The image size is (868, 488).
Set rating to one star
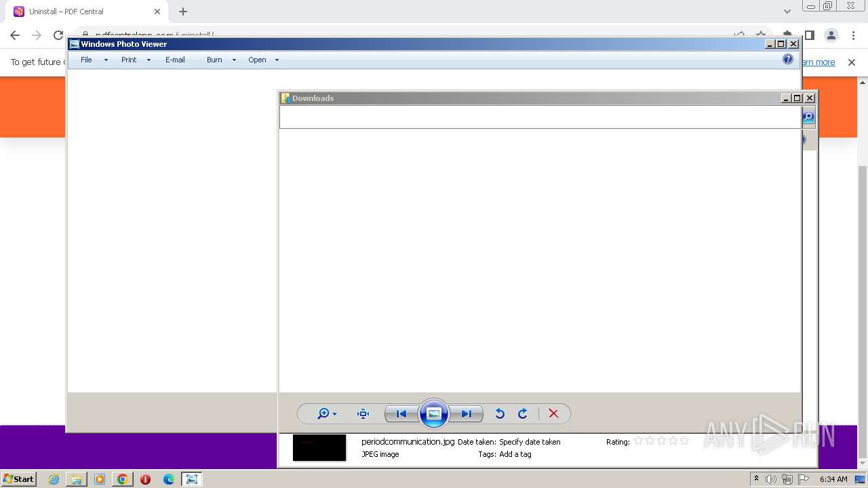tap(638, 441)
